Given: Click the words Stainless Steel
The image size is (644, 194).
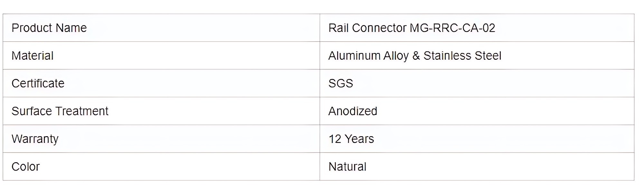Looking at the screenshot, I should tap(462, 56).
